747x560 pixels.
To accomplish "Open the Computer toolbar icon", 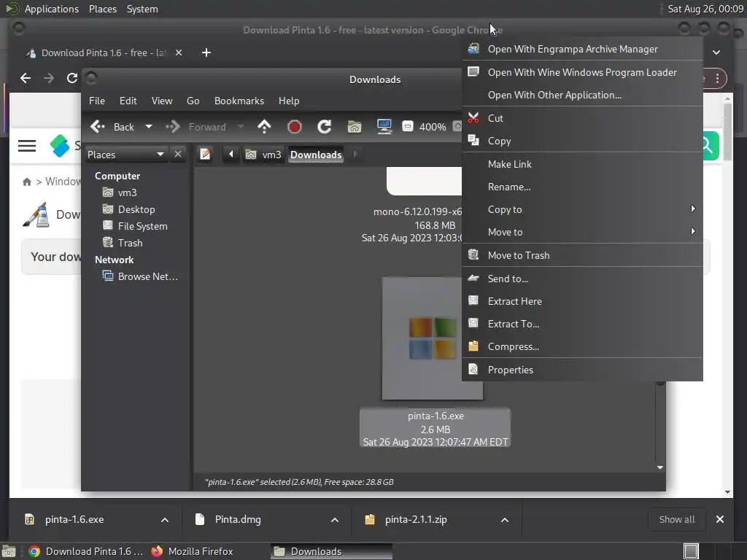I will pyautogui.click(x=384, y=127).
